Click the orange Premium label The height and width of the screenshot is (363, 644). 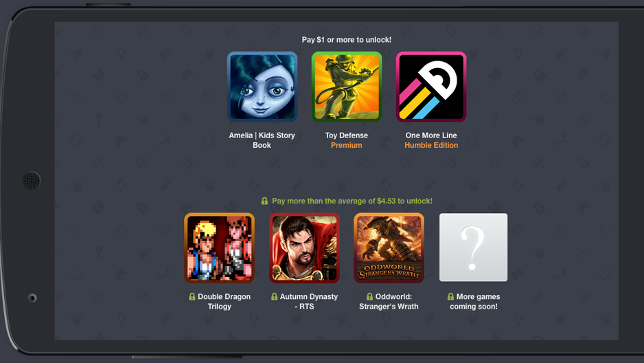[347, 145]
